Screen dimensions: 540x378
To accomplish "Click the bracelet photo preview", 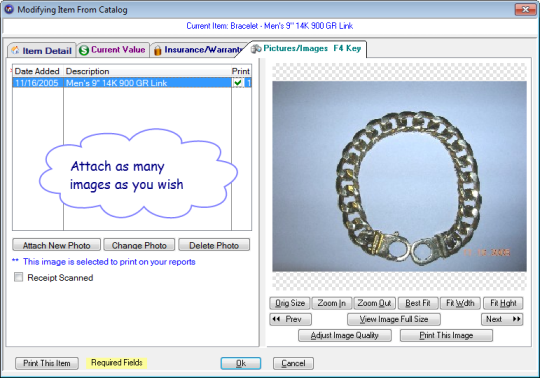I will click(x=399, y=176).
